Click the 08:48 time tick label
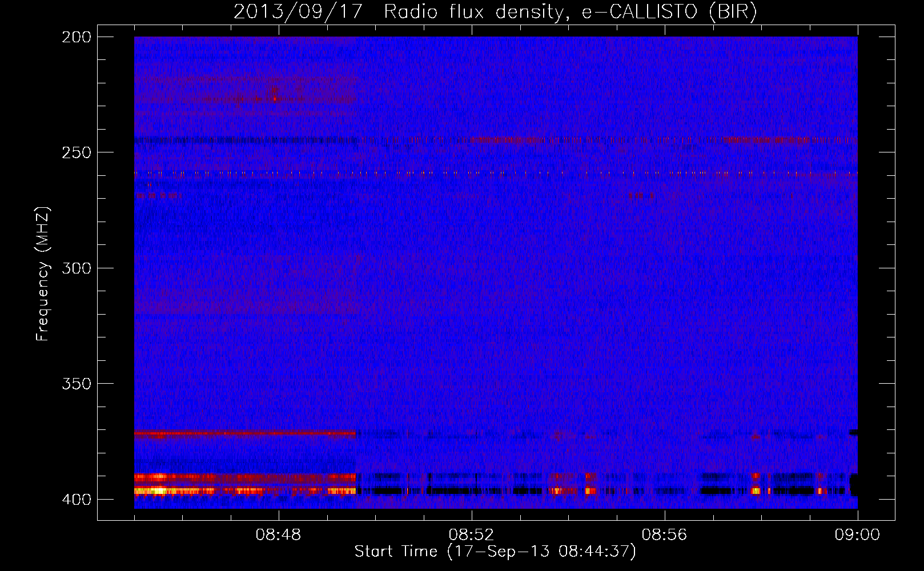The width and height of the screenshot is (924, 571). tap(279, 535)
